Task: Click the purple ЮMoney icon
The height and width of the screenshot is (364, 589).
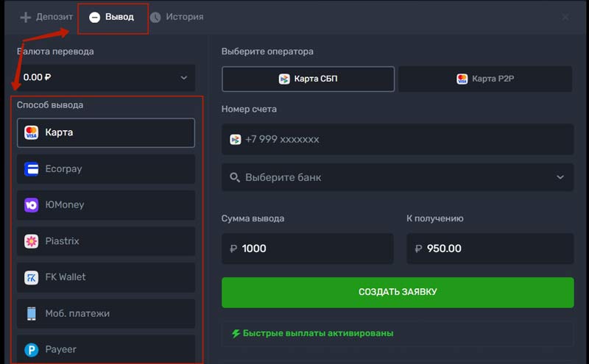Action: coord(32,205)
